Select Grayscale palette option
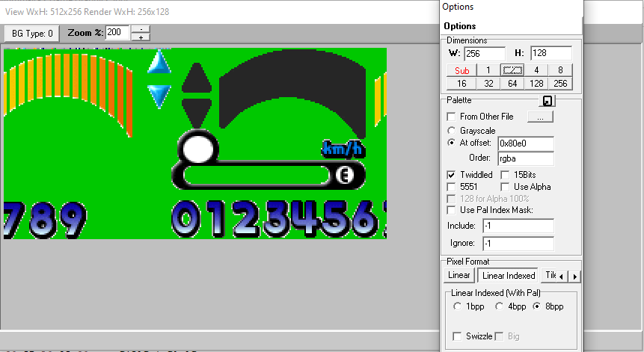The image size is (644, 352). click(451, 131)
